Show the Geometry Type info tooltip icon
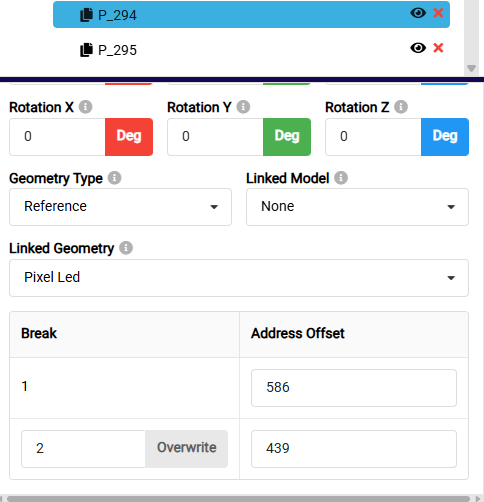The image size is (484, 502). click(x=114, y=178)
